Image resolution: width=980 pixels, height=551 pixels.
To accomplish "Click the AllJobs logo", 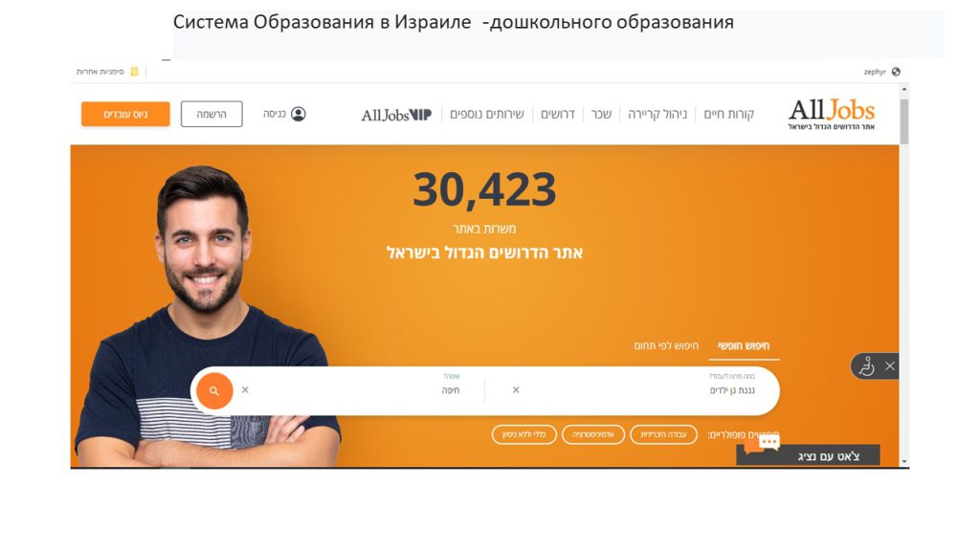I will (832, 114).
